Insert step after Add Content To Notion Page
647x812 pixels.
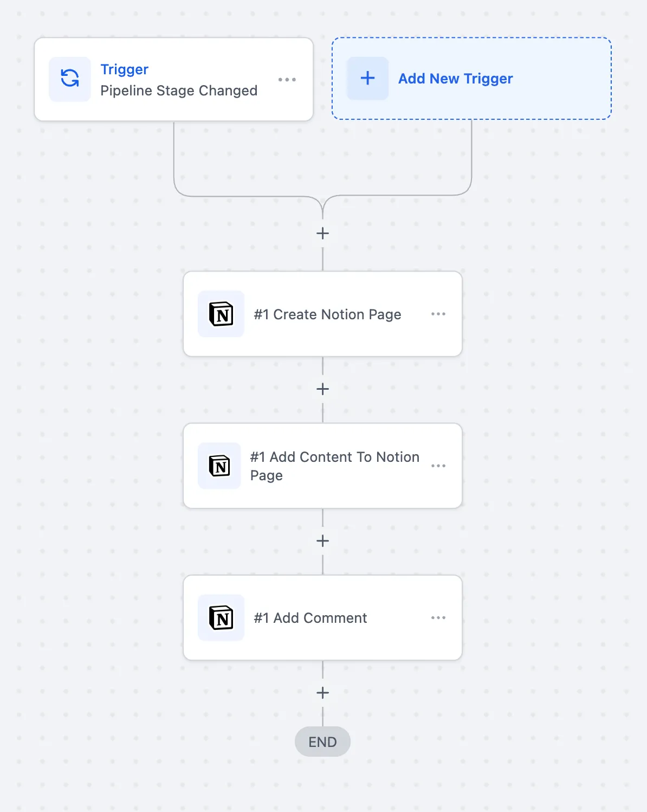323,541
